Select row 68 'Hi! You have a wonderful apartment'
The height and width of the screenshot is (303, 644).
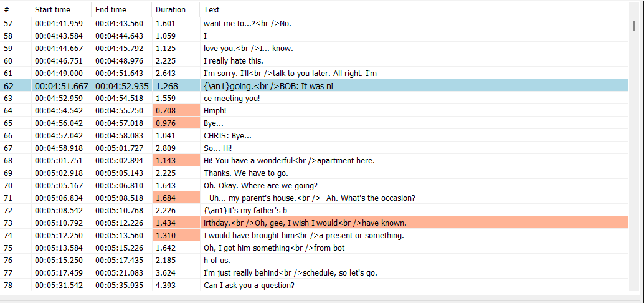[x=315, y=160]
